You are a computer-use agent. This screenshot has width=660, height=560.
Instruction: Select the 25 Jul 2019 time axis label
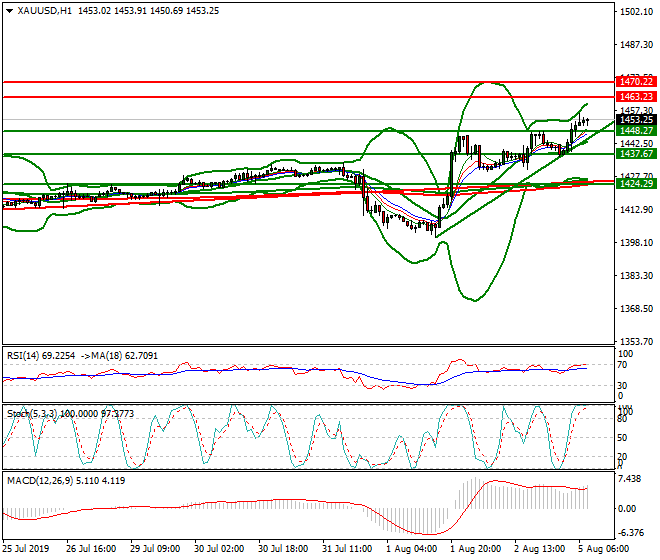26,549
